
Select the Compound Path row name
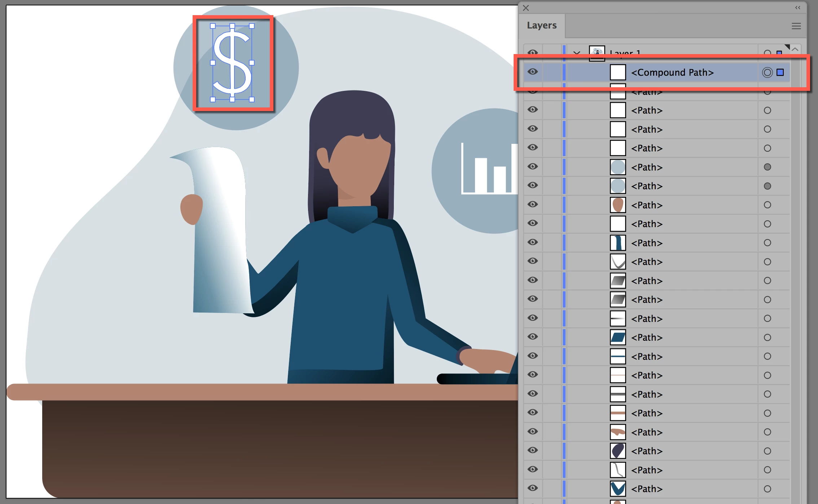pyautogui.click(x=672, y=72)
